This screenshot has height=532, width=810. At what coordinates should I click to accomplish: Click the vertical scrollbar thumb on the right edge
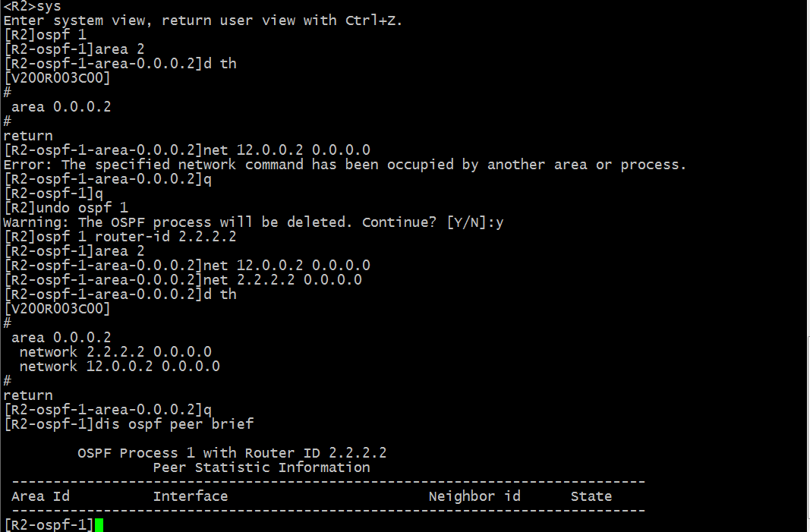click(808, 434)
